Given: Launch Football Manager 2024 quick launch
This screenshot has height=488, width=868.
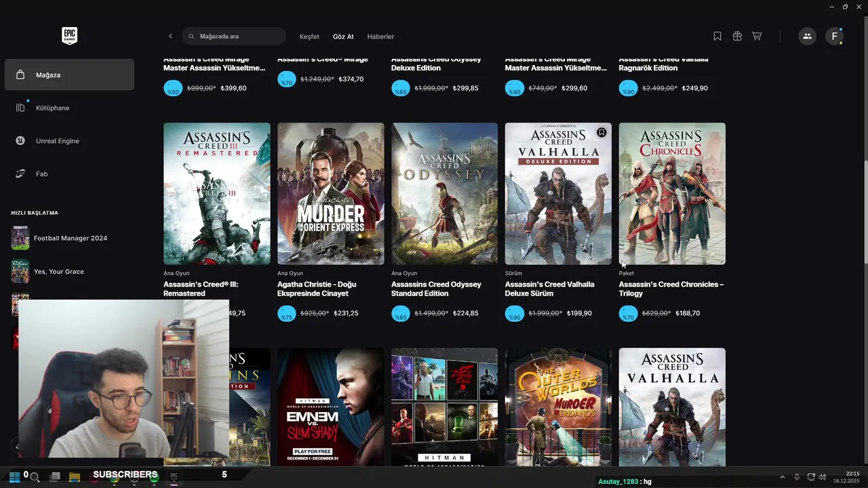Looking at the screenshot, I should point(71,239).
